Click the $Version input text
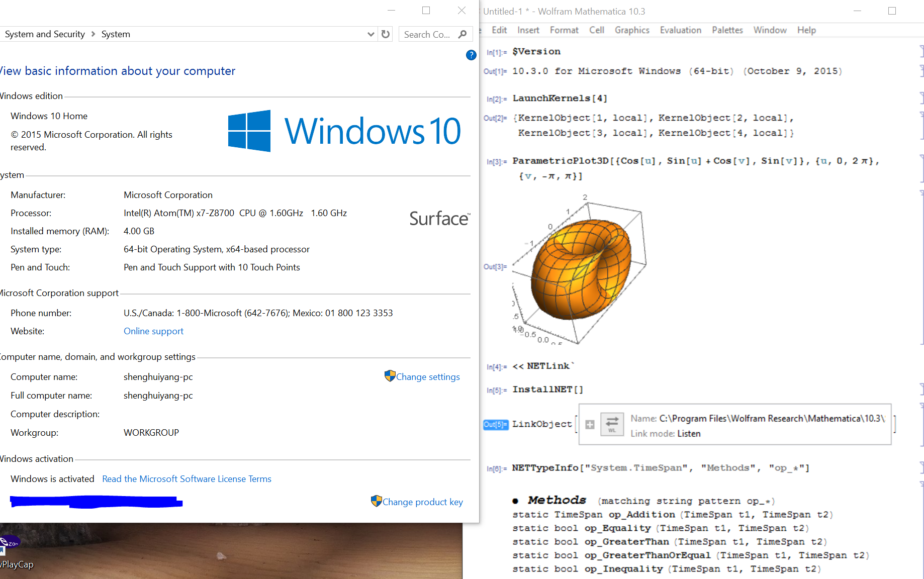This screenshot has width=924, height=579. coord(536,51)
